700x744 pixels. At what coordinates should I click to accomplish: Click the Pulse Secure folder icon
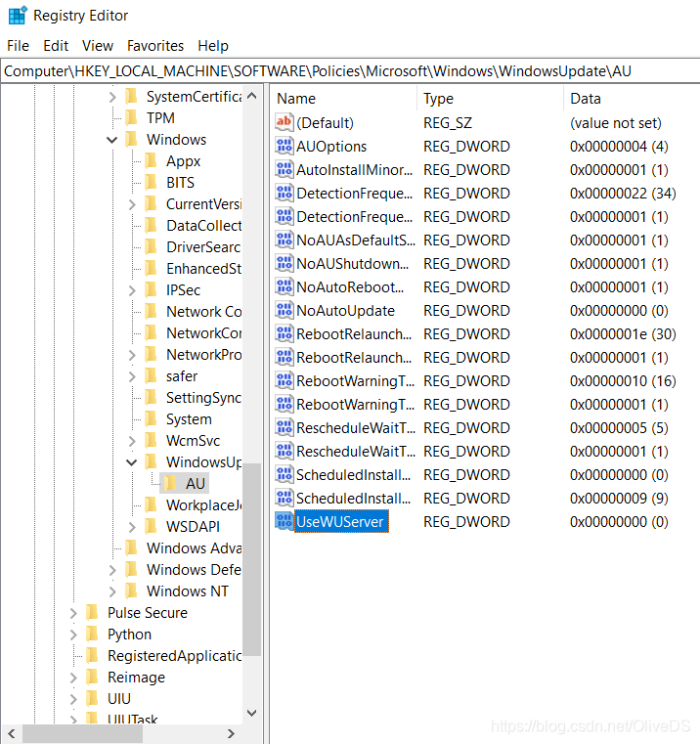click(92, 613)
